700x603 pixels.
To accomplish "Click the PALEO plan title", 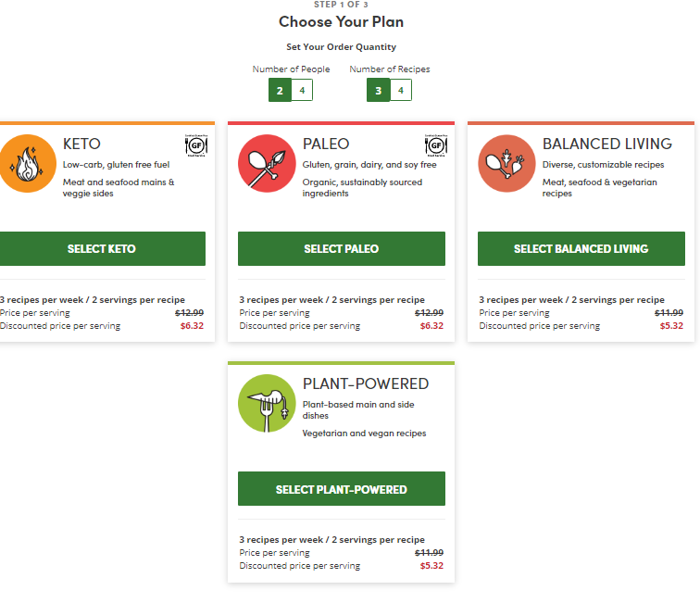I will 326,144.
